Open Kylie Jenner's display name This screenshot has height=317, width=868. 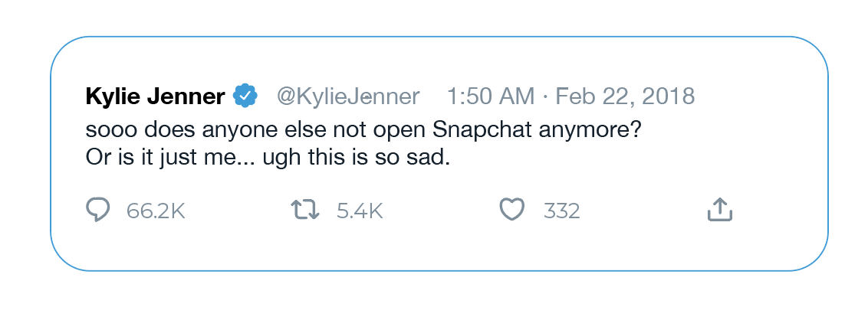(x=156, y=96)
